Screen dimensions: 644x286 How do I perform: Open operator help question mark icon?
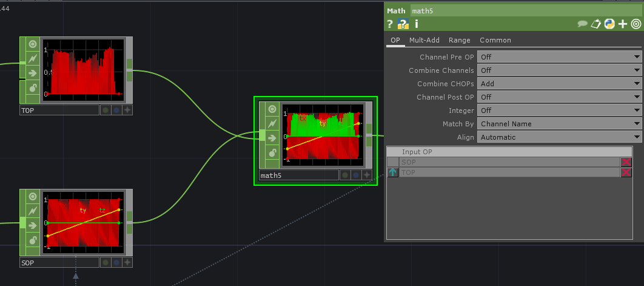tap(390, 24)
